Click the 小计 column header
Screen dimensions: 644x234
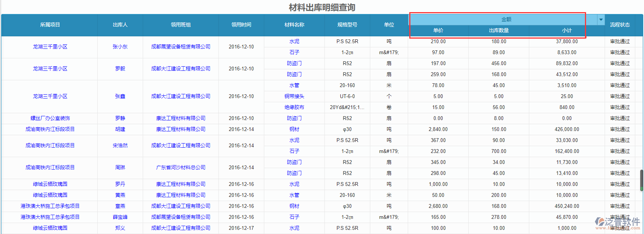coord(567,31)
